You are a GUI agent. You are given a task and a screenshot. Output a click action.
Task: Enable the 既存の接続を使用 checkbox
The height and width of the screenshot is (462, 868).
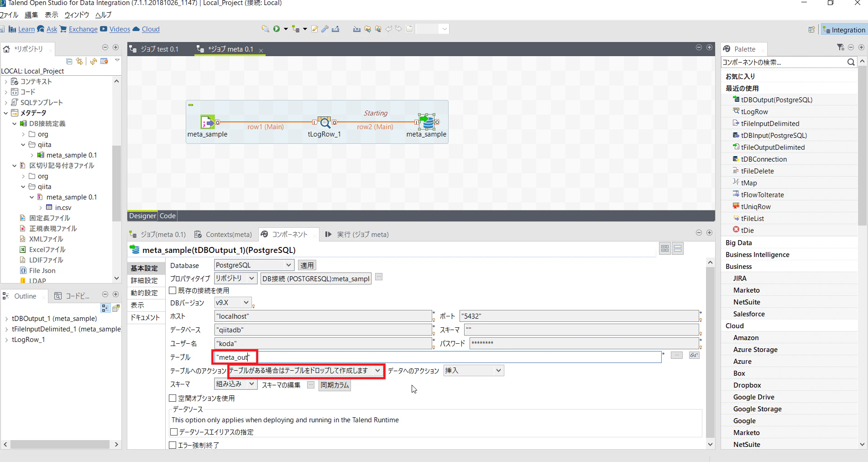coord(173,290)
